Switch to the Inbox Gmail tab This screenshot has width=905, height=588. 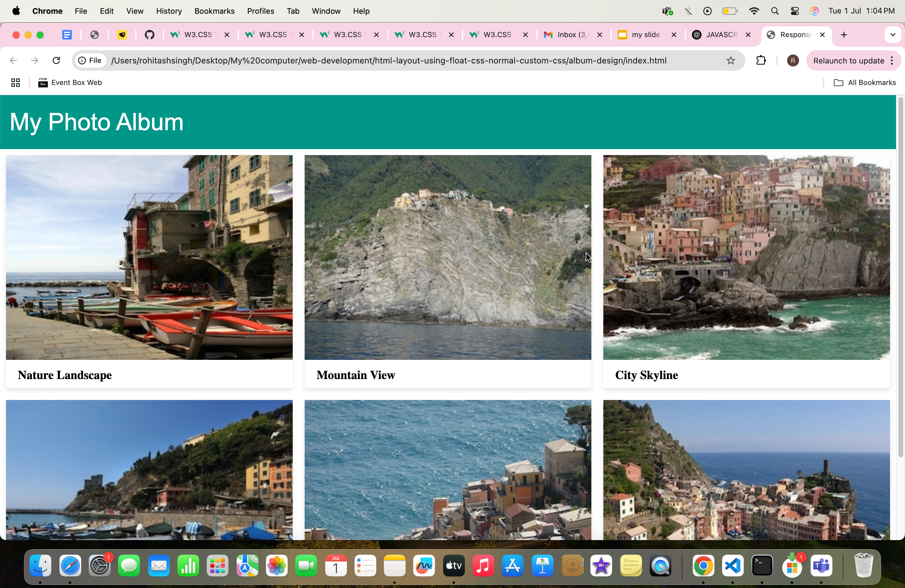[569, 35]
